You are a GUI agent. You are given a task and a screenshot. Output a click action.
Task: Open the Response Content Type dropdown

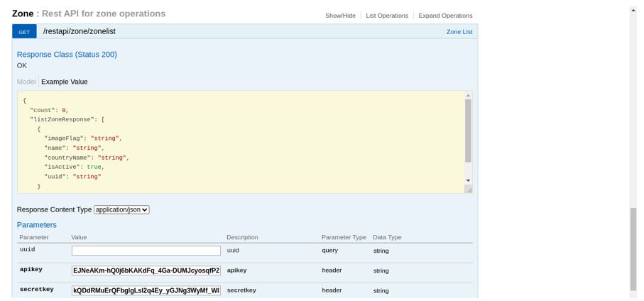click(121, 210)
